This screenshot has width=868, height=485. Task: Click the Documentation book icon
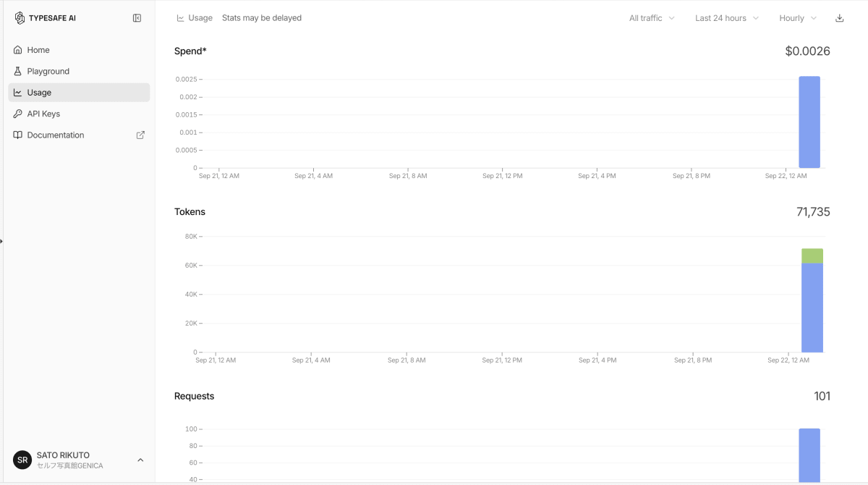(18, 135)
